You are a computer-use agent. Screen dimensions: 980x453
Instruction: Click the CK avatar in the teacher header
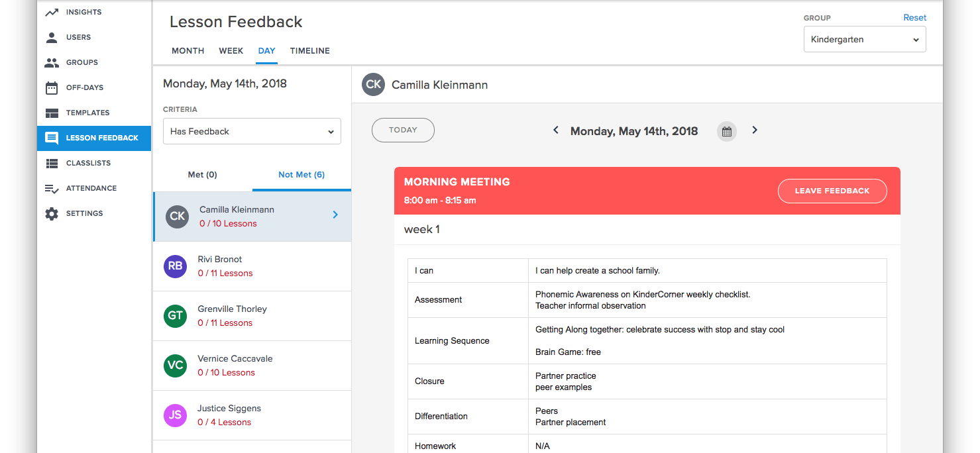(374, 84)
